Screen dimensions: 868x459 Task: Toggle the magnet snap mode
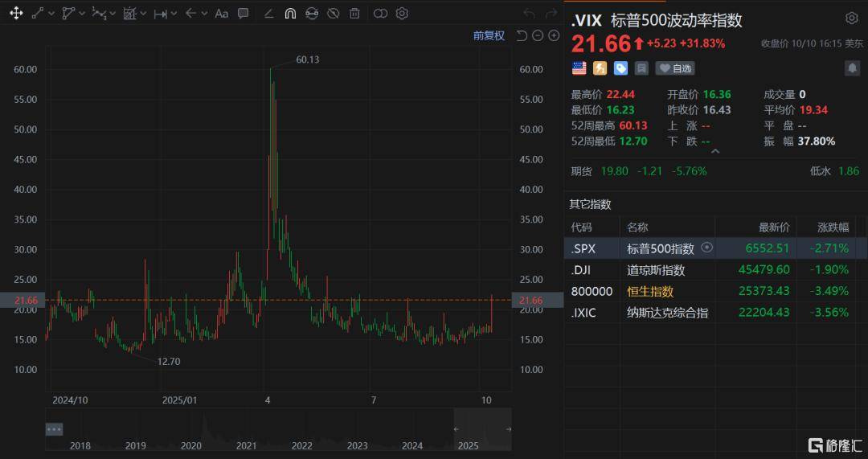[x=290, y=14]
